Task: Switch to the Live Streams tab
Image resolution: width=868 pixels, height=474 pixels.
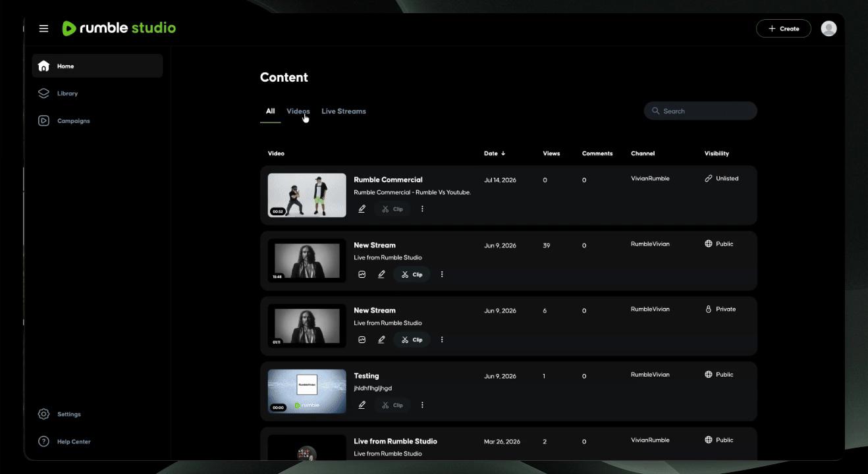Action: click(x=344, y=111)
